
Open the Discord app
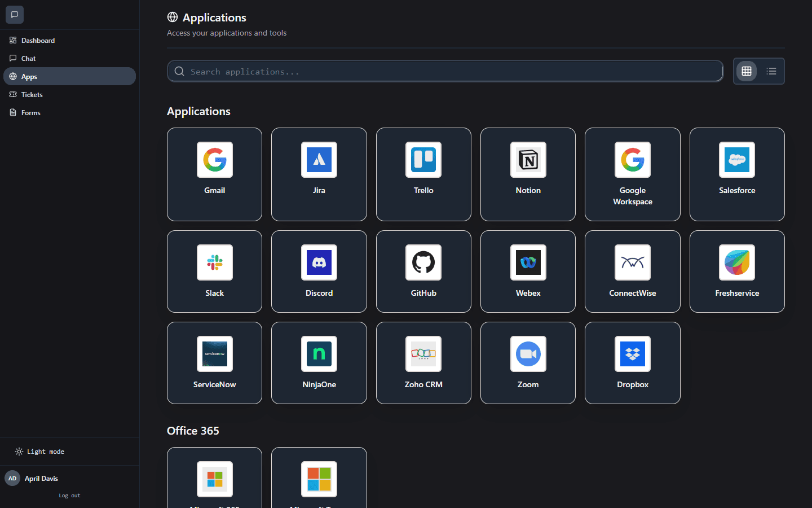[x=319, y=271]
